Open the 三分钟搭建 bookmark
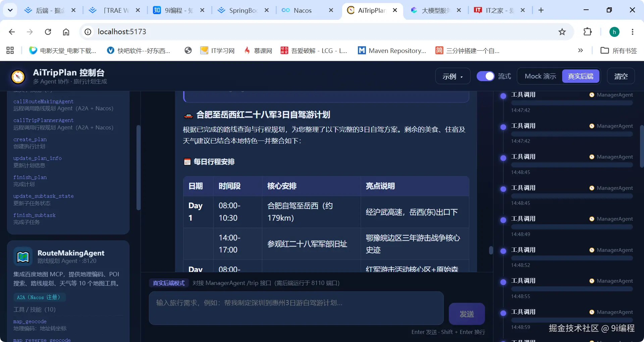This screenshot has width=644, height=342. [x=468, y=51]
